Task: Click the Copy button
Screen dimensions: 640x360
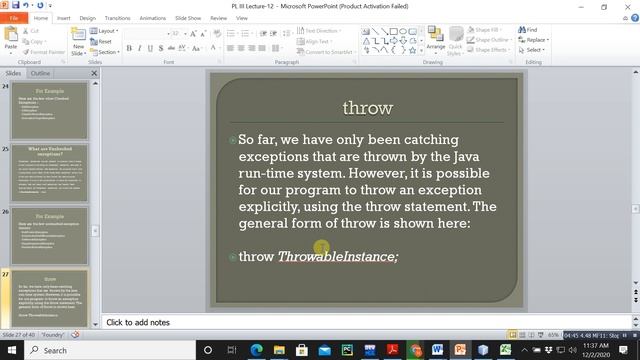Action: (34, 41)
